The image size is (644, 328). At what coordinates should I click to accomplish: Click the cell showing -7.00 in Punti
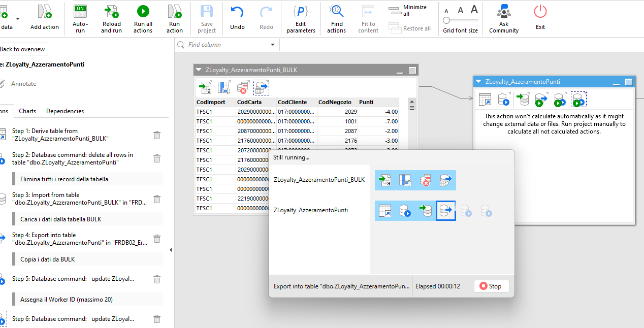tap(378, 121)
